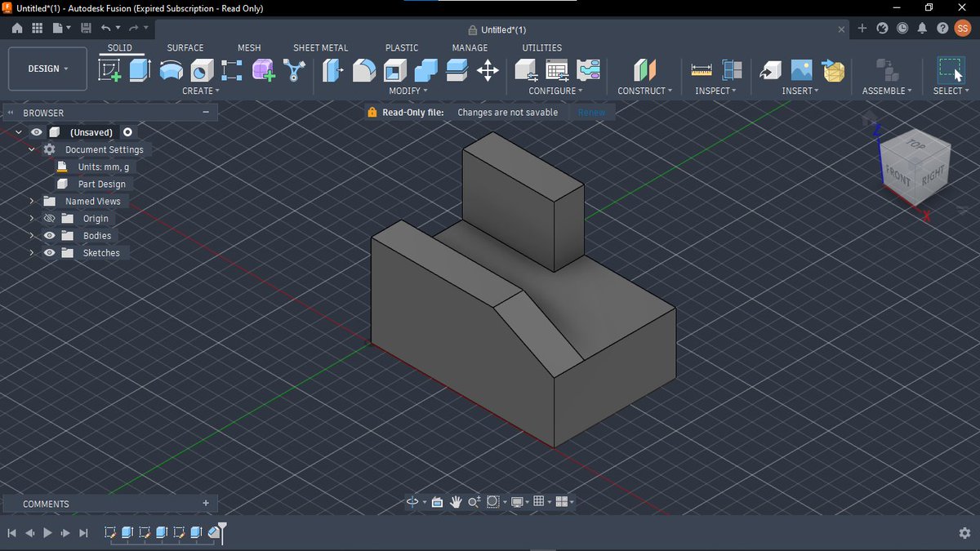Click the Window Selection icon

[x=949, y=69]
